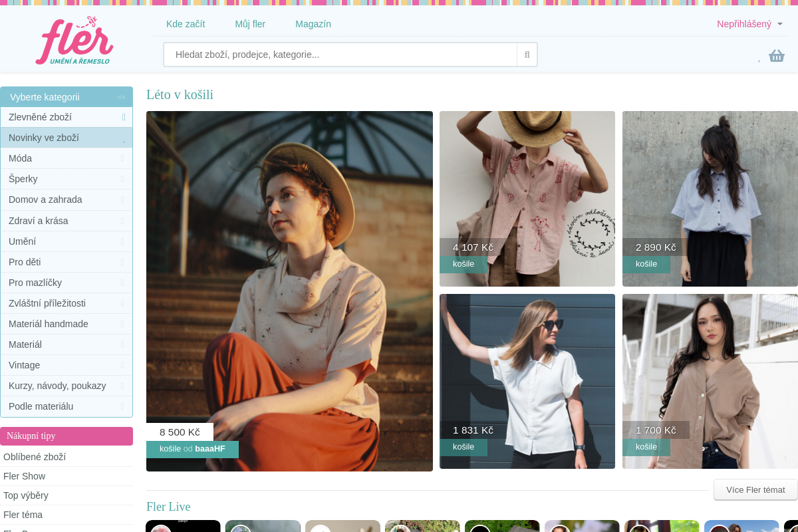The image size is (798, 532).
Task: Open the Magazín menu item
Action: tap(313, 24)
